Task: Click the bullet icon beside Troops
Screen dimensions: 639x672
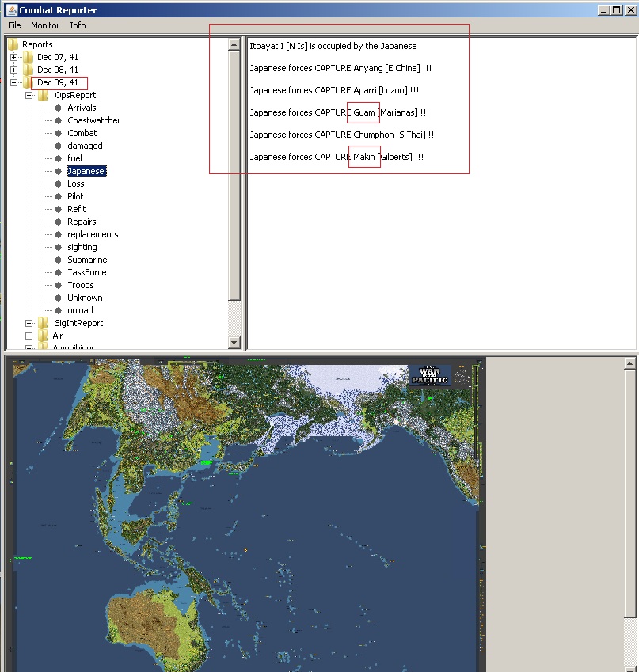Action: tap(59, 285)
